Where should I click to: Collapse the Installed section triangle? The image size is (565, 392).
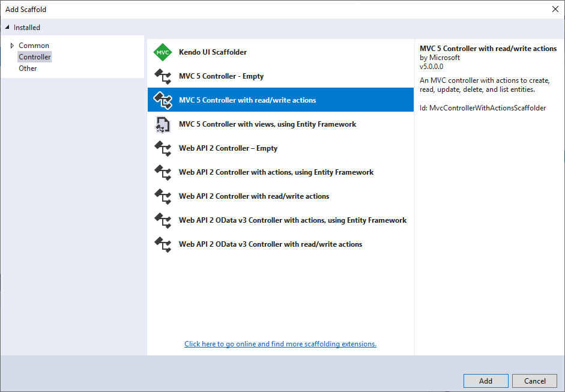7,28
